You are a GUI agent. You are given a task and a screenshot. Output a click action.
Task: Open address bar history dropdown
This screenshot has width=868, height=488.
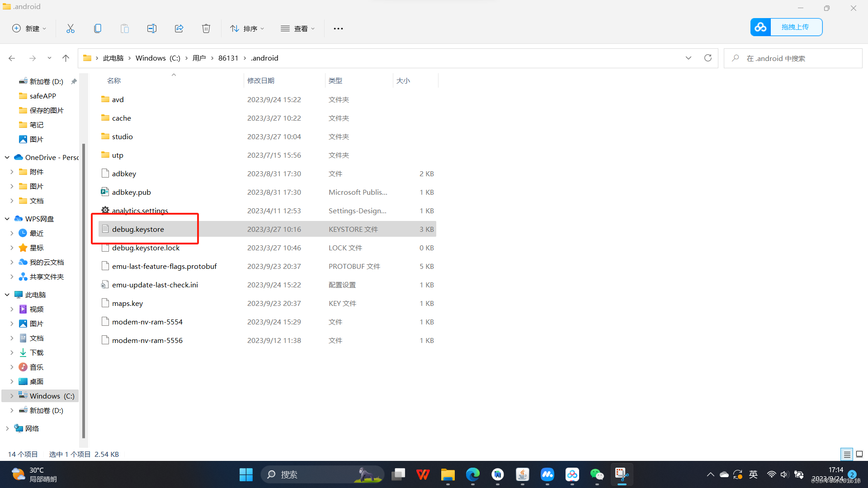(x=688, y=58)
